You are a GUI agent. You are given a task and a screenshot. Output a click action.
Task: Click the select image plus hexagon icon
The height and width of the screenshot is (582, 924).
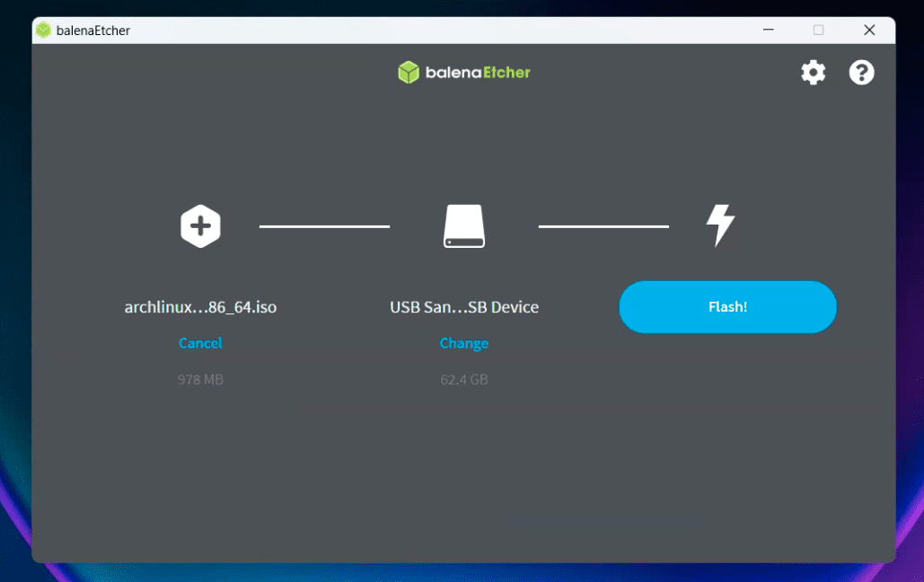click(x=200, y=225)
